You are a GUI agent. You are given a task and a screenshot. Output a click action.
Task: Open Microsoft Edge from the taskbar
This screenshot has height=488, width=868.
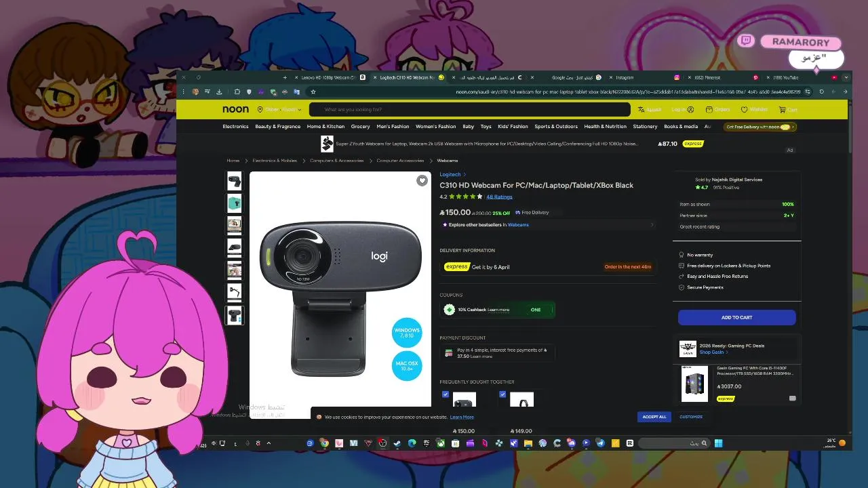tap(412, 443)
